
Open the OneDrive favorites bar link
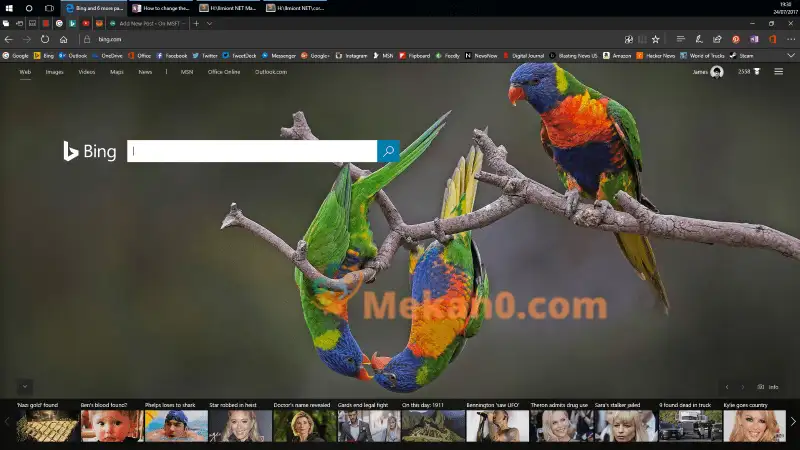coord(107,56)
